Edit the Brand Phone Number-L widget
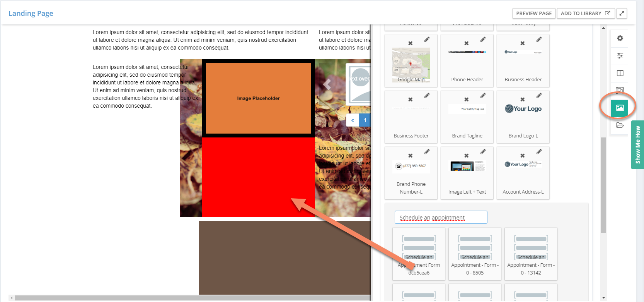 click(x=427, y=152)
